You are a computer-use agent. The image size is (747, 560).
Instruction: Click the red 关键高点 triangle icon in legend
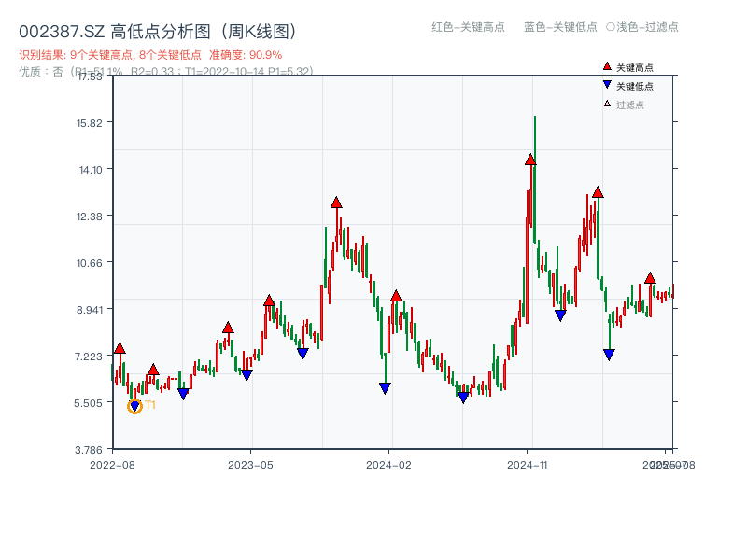(x=605, y=66)
